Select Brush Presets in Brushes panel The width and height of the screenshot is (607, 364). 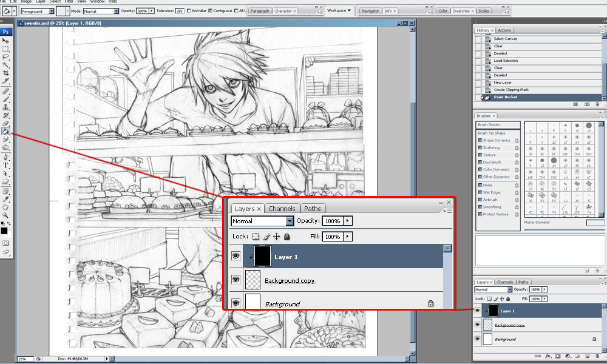498,125
